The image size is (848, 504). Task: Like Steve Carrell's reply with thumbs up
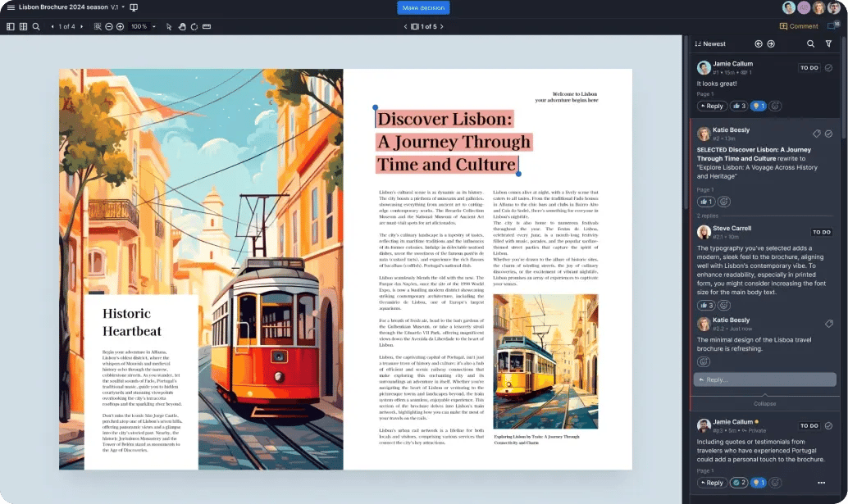pos(707,304)
